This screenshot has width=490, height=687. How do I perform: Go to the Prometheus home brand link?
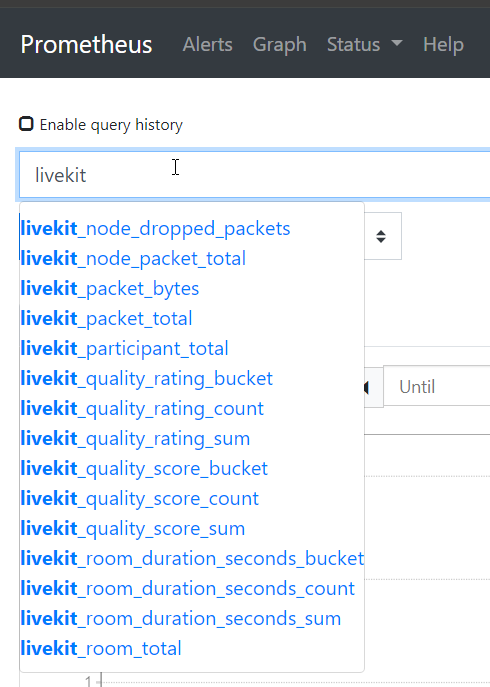[86, 44]
